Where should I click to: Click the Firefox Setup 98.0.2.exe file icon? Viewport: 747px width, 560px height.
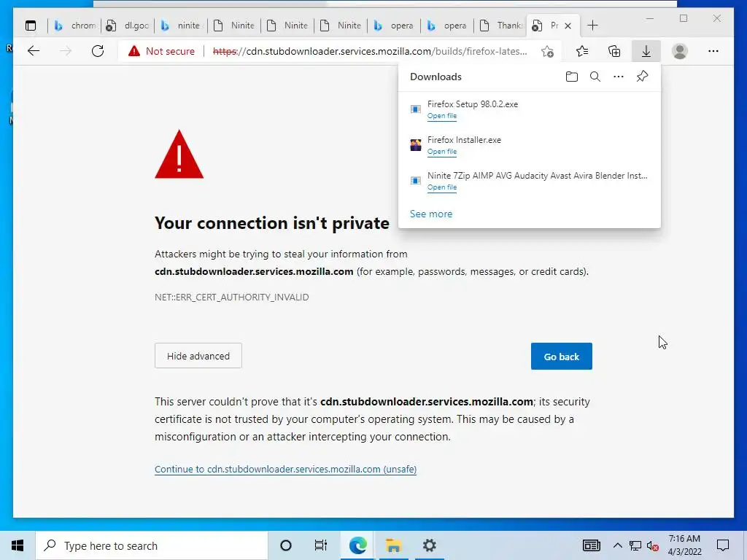[415, 109]
